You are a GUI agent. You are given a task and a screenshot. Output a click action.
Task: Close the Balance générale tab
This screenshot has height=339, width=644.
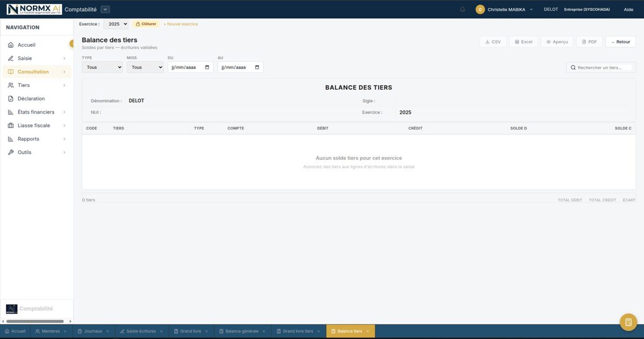[264, 331]
